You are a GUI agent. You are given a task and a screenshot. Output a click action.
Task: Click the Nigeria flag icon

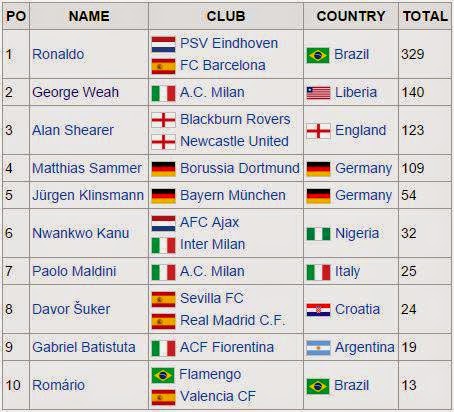[x=318, y=234]
